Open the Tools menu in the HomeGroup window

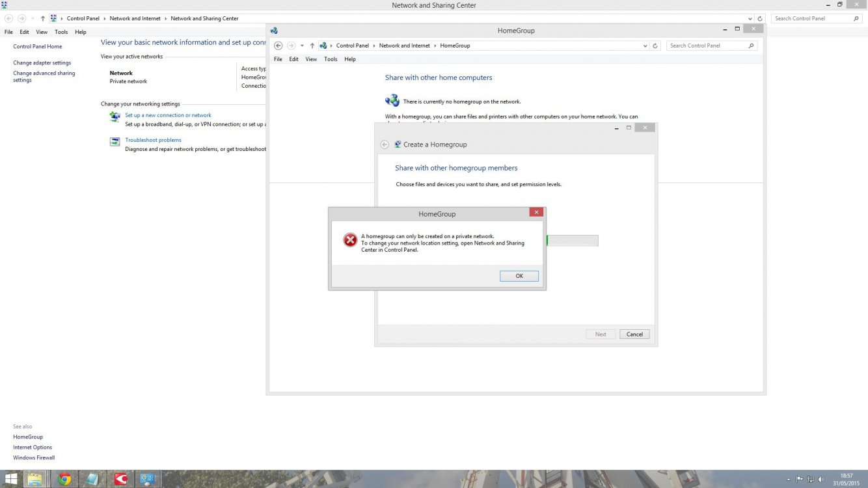point(331,59)
